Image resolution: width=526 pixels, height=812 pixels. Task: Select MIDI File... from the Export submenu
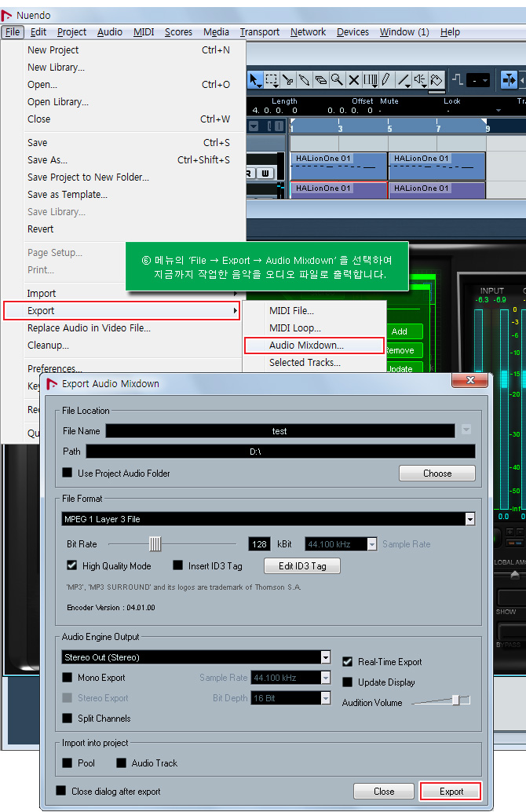[314, 311]
